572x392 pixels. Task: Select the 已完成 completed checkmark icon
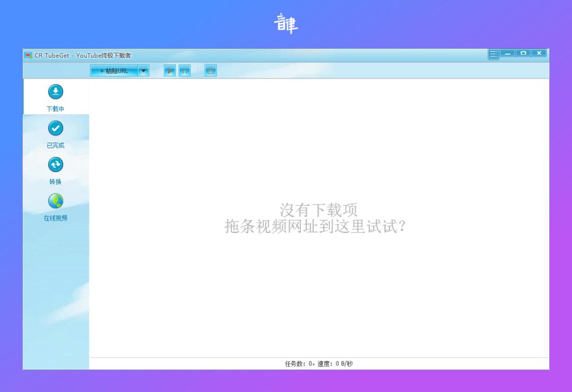tap(55, 128)
